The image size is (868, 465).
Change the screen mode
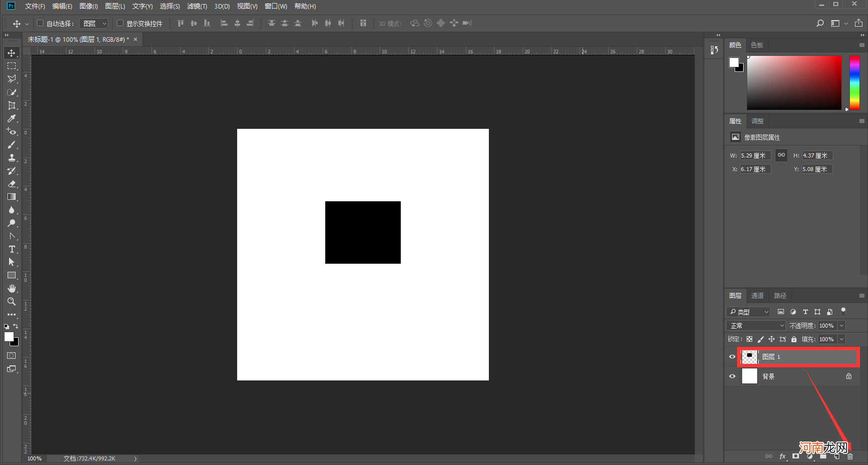[12, 369]
